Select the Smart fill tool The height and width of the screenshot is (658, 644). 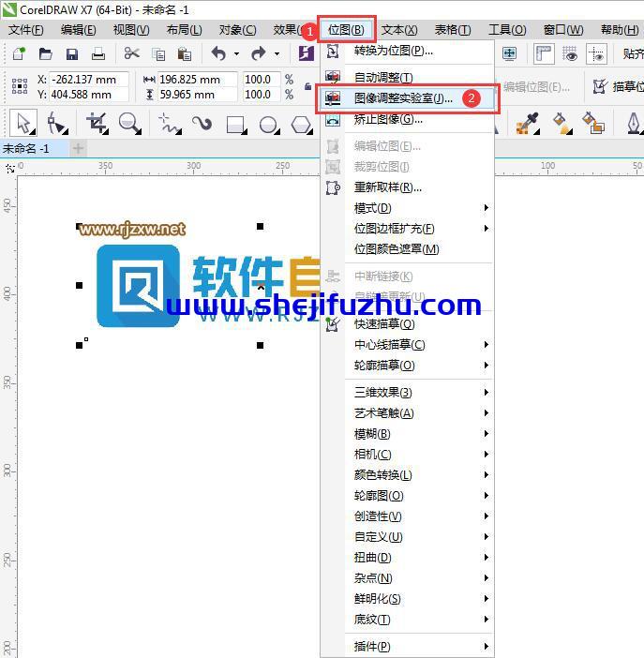click(x=593, y=124)
